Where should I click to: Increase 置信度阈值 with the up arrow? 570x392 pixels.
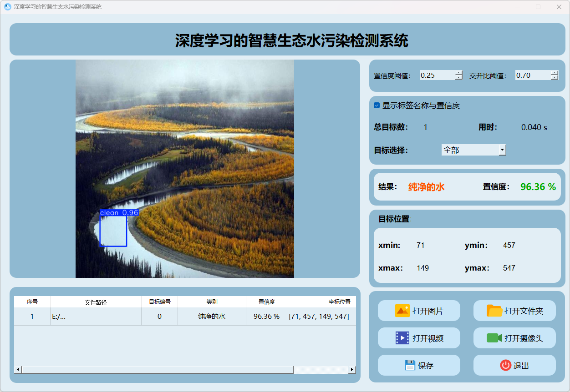(458, 73)
